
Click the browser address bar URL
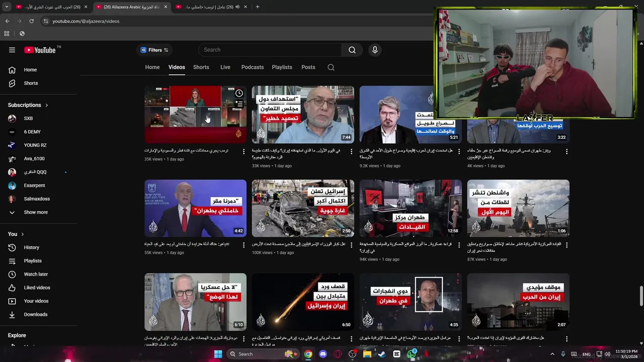pos(86,21)
